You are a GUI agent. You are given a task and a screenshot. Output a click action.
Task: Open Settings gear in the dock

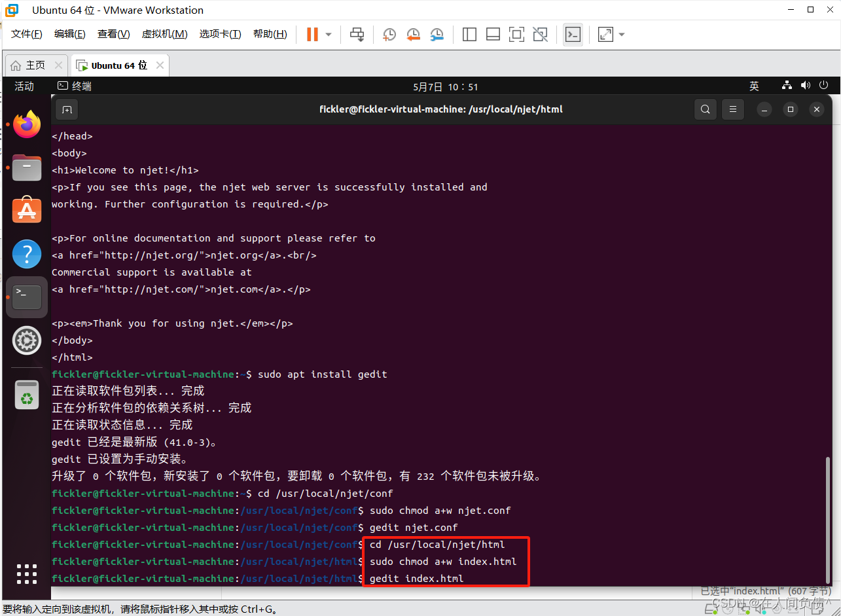[x=27, y=340]
